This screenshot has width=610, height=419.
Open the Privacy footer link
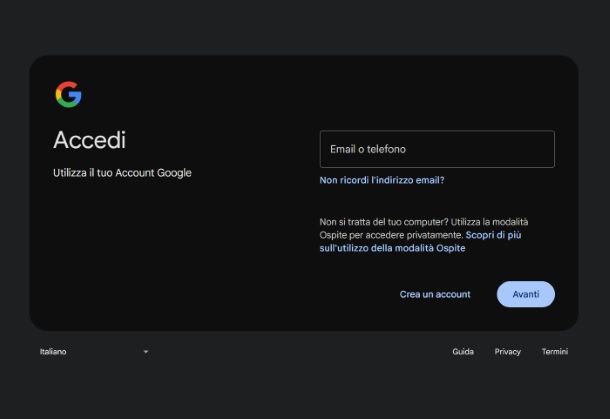point(507,352)
